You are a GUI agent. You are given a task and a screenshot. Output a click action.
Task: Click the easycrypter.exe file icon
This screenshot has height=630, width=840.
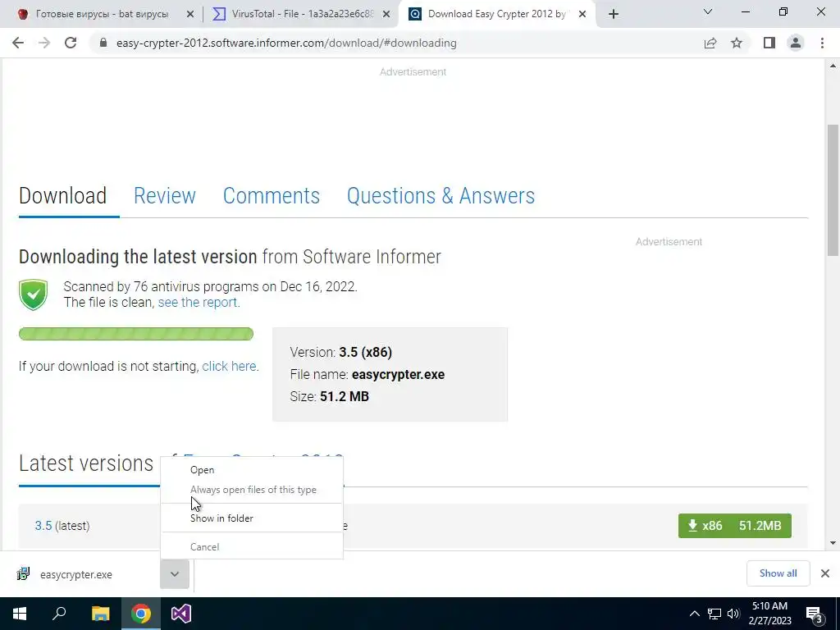23,573
